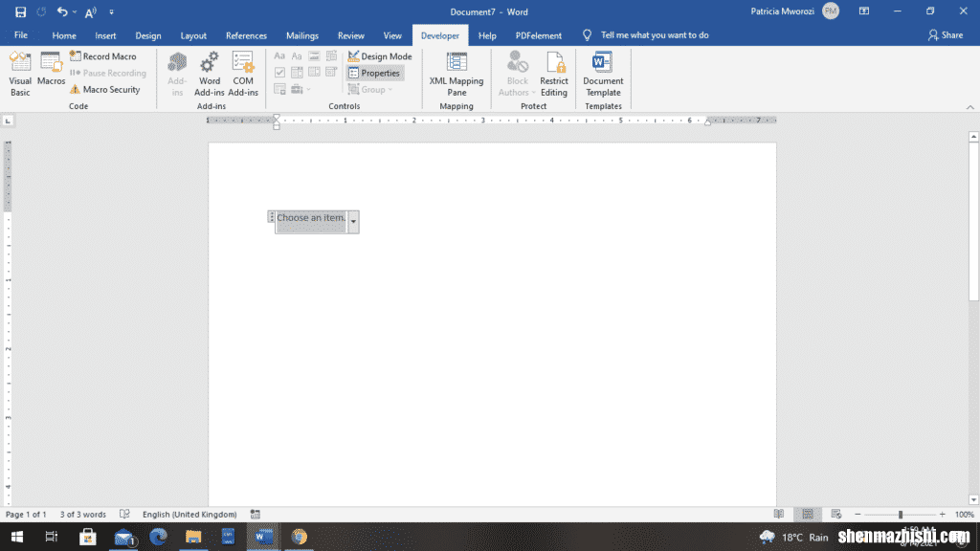The height and width of the screenshot is (551, 980).
Task: Open Block Authors menu
Action: point(517,74)
